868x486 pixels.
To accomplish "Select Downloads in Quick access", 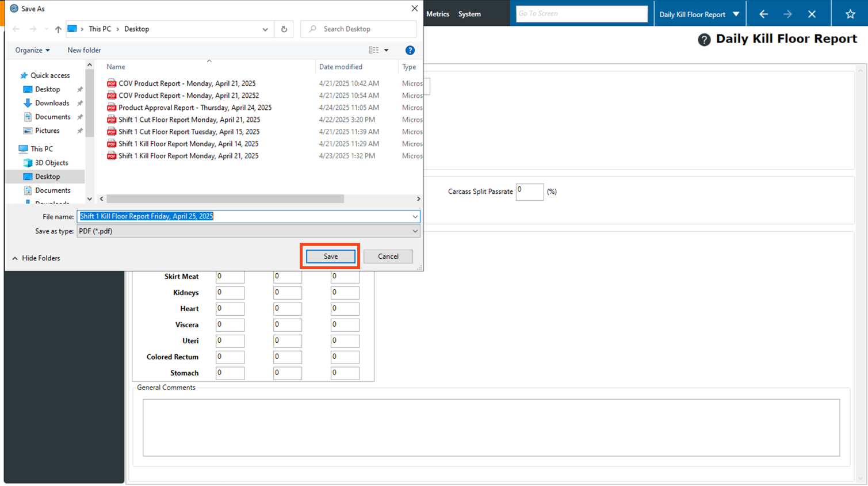I will pos(52,103).
